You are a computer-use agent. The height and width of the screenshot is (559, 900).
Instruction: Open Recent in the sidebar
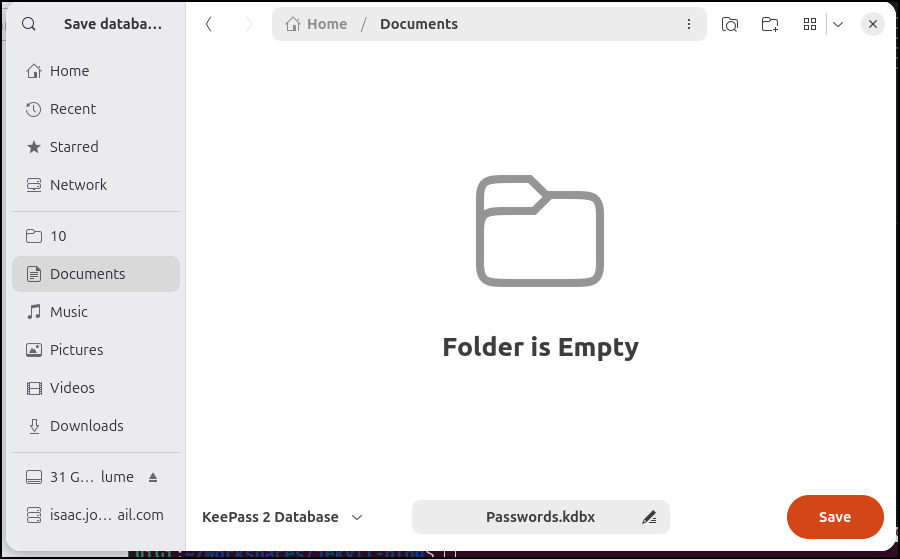[96, 108]
